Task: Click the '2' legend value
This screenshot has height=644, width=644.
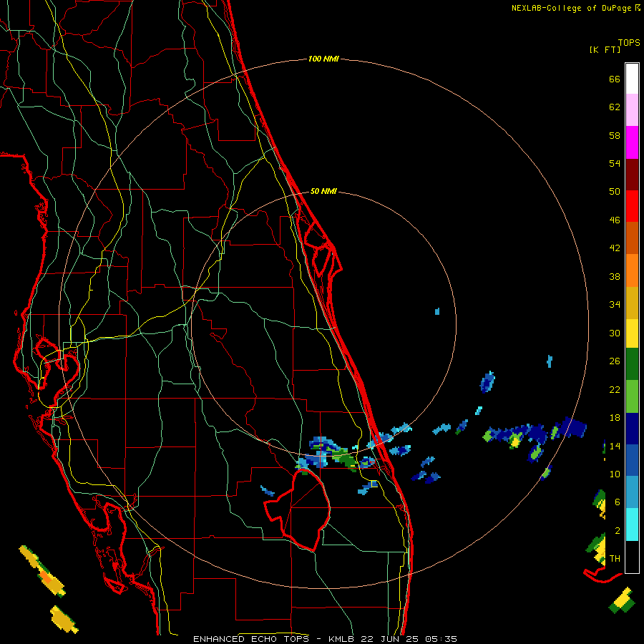Action: click(x=617, y=531)
